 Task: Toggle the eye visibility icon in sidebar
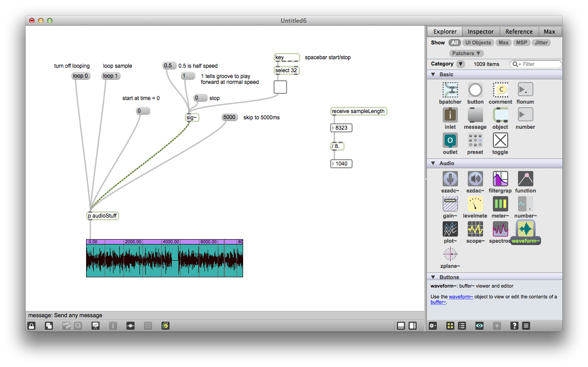point(479,326)
